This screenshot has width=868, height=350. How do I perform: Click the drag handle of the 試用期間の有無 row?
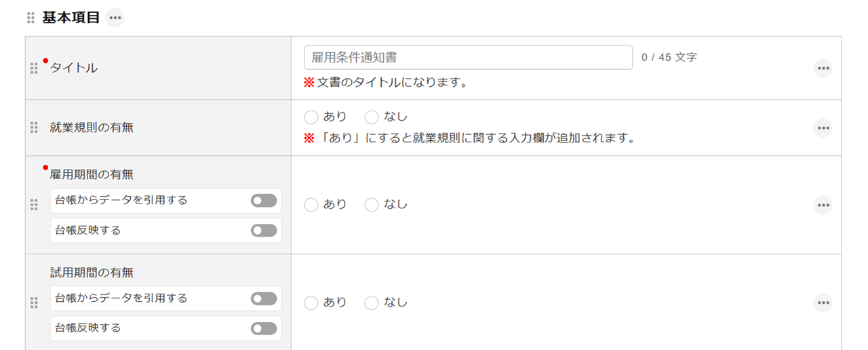click(34, 303)
